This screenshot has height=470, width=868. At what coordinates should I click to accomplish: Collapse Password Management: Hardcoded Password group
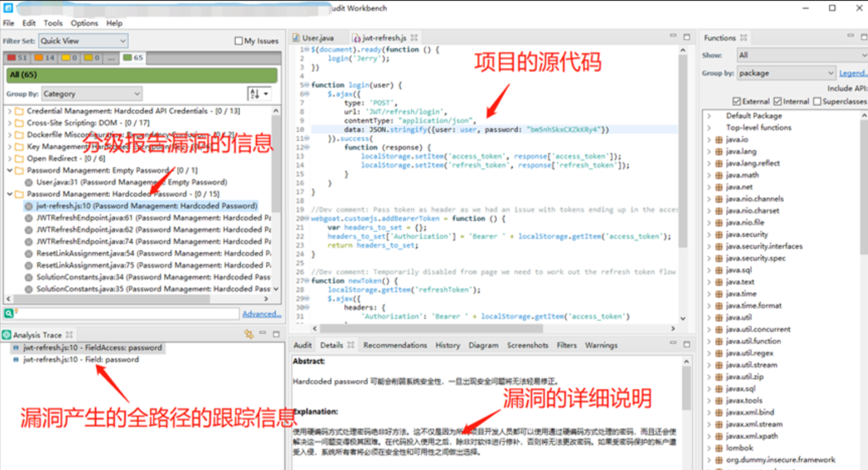(10, 194)
